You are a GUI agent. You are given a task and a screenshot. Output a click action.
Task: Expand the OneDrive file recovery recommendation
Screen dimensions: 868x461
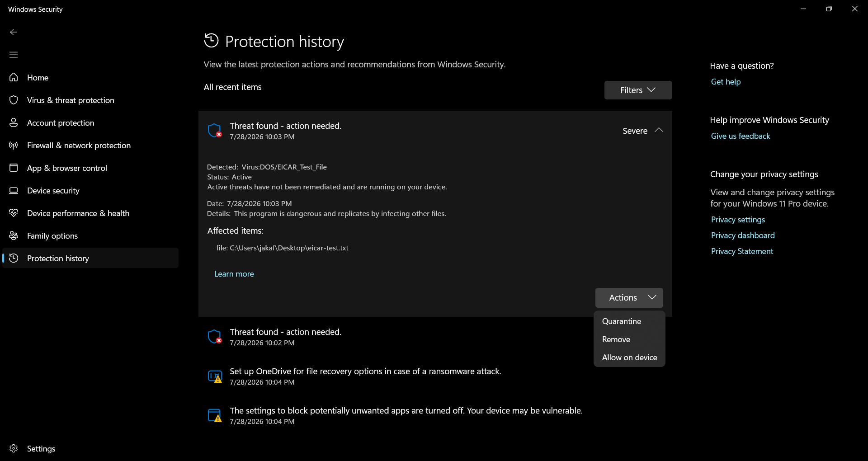click(x=435, y=376)
